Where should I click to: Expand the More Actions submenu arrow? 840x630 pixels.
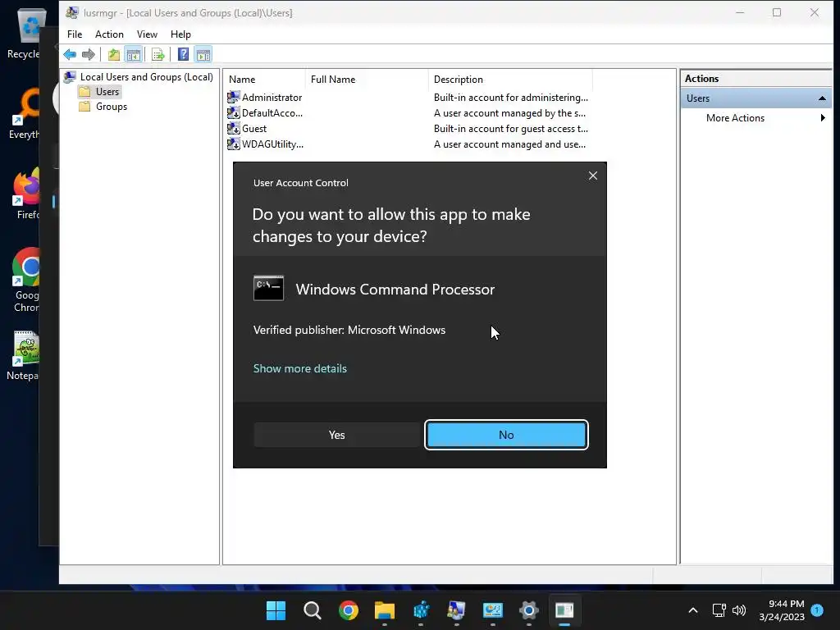pos(823,118)
